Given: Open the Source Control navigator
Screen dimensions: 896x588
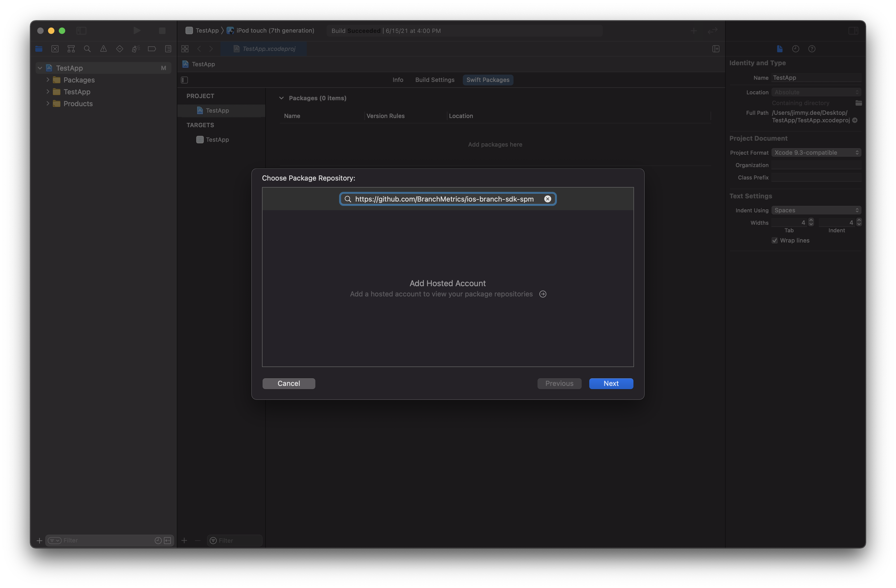Looking at the screenshot, I should pos(55,49).
